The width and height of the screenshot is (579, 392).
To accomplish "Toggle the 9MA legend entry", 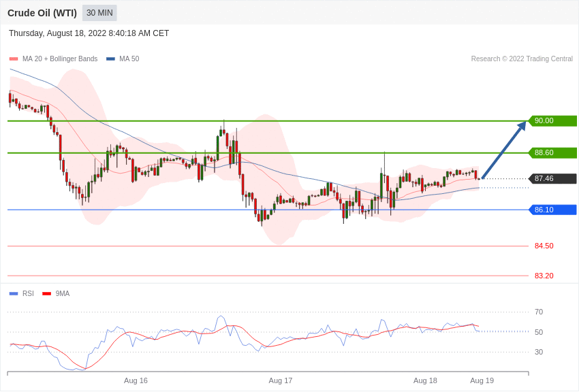I will point(56,293).
